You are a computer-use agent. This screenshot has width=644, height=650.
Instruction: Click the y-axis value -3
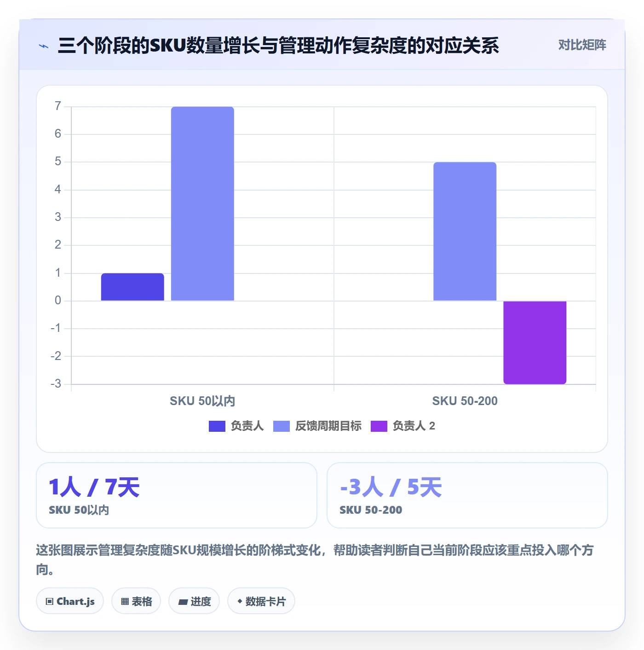(56, 383)
